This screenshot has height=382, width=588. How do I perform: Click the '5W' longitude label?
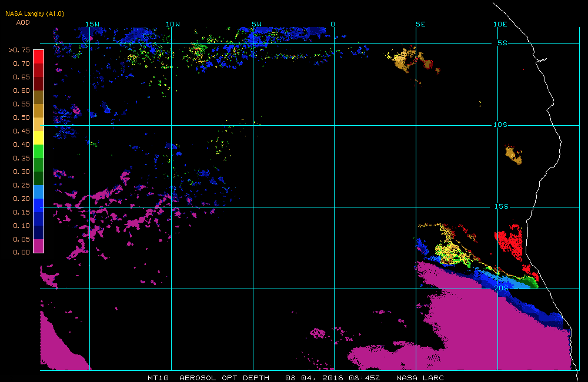257,24
